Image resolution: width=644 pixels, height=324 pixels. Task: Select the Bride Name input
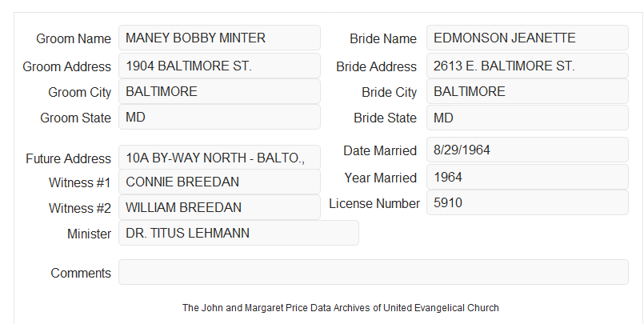pyautogui.click(x=527, y=38)
